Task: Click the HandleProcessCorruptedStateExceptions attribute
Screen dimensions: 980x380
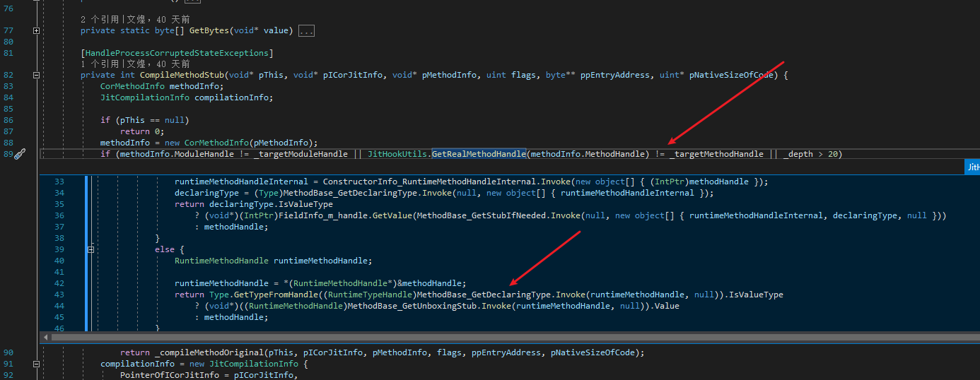Action: pyautogui.click(x=177, y=53)
